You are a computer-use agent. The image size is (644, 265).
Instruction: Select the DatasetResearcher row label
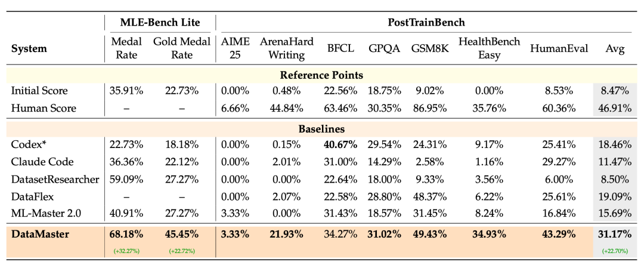[x=55, y=179]
